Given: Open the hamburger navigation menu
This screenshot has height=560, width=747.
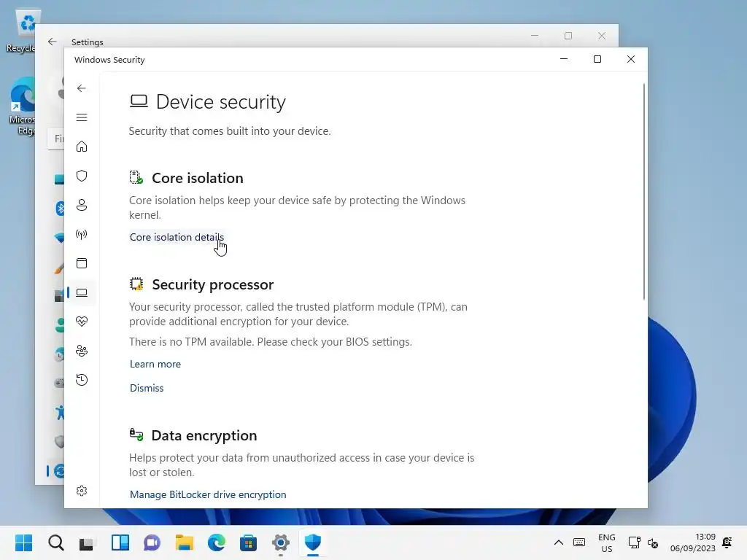Looking at the screenshot, I should click(82, 117).
